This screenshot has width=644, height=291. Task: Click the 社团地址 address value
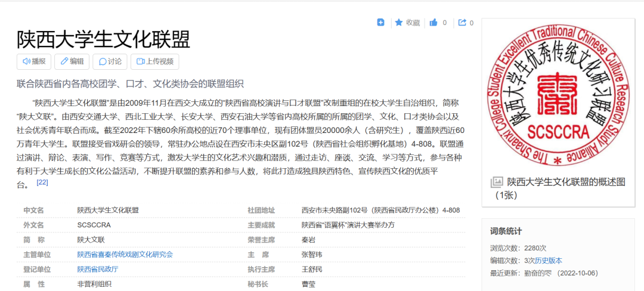(x=380, y=210)
